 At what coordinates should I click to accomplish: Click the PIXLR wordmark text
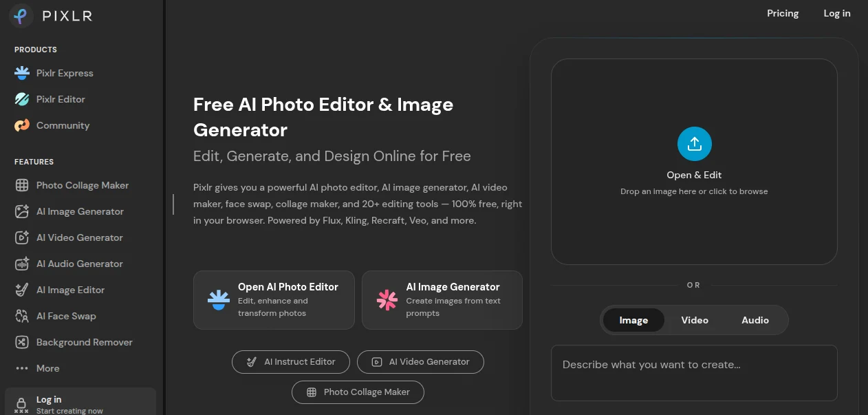(67, 16)
